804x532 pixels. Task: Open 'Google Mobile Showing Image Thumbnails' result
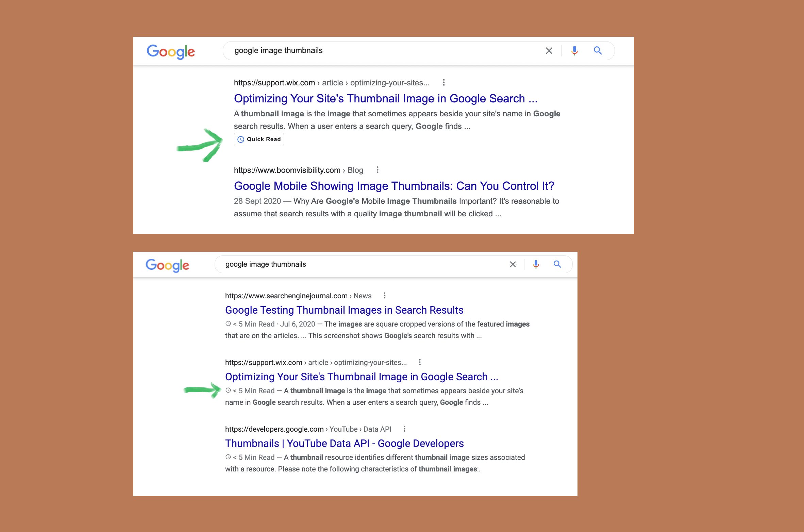point(394,186)
